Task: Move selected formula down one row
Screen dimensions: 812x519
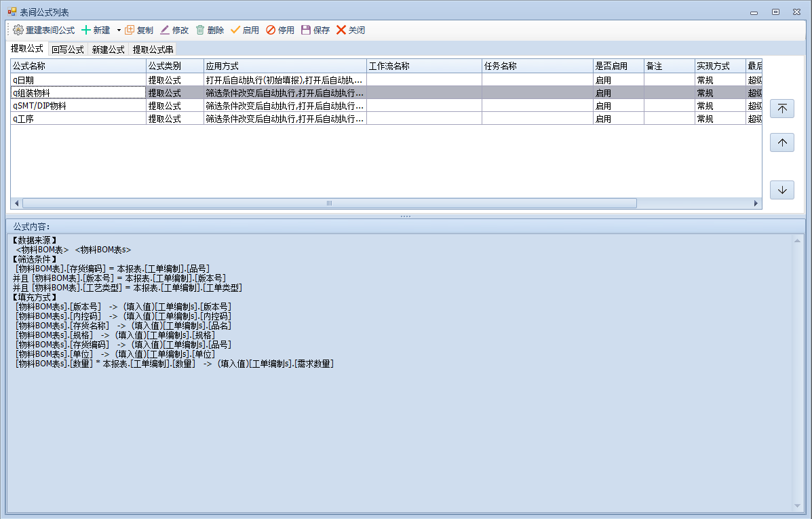Action: 782,190
